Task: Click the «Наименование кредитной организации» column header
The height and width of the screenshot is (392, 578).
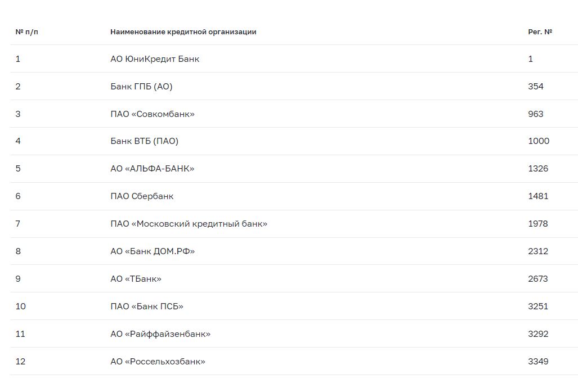Action: click(183, 32)
